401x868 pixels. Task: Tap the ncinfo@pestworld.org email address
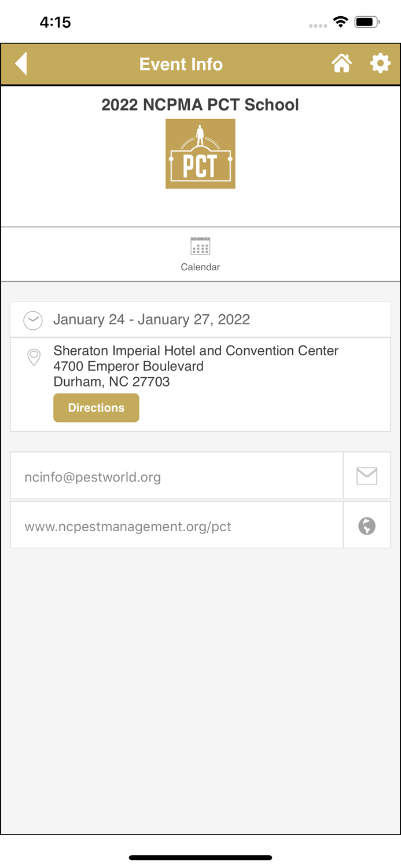[x=93, y=477]
